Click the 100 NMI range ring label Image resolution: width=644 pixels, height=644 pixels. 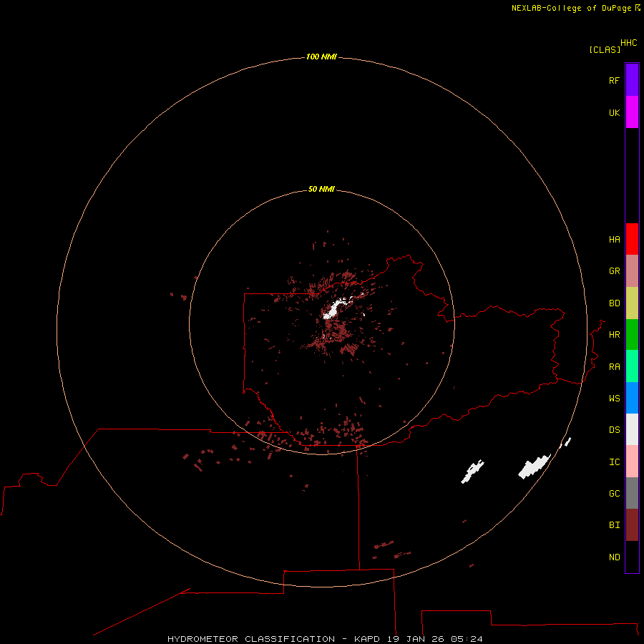(321, 57)
